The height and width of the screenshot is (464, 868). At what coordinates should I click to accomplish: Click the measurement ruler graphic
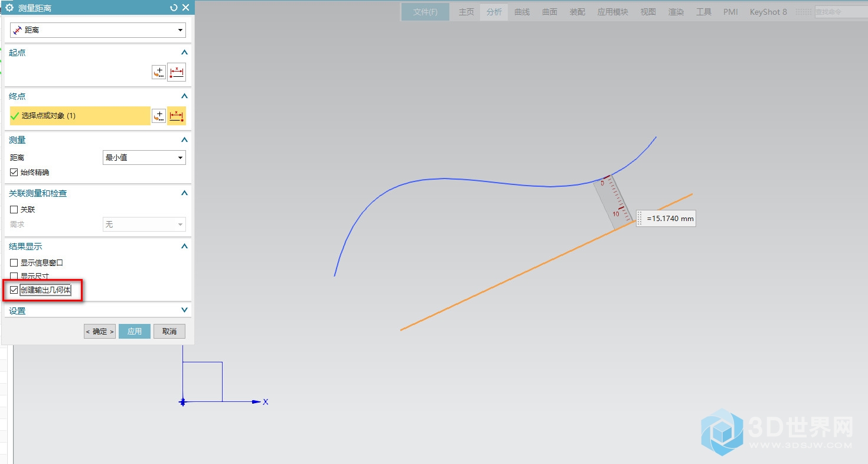614,202
